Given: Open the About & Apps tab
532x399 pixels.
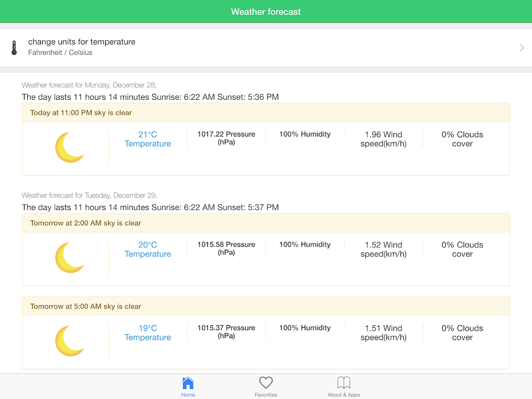Looking at the screenshot, I should click(344, 387).
